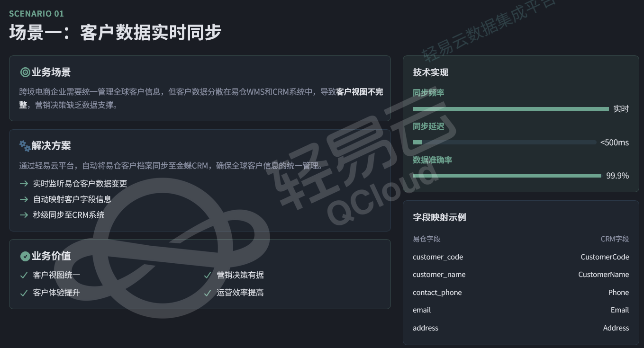Click the arrow icon before 自动映射客户字段信息
644x348 pixels.
[24, 199]
